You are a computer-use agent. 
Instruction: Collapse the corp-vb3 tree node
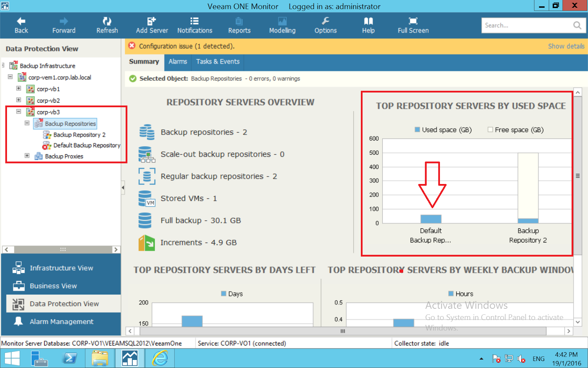click(x=18, y=112)
